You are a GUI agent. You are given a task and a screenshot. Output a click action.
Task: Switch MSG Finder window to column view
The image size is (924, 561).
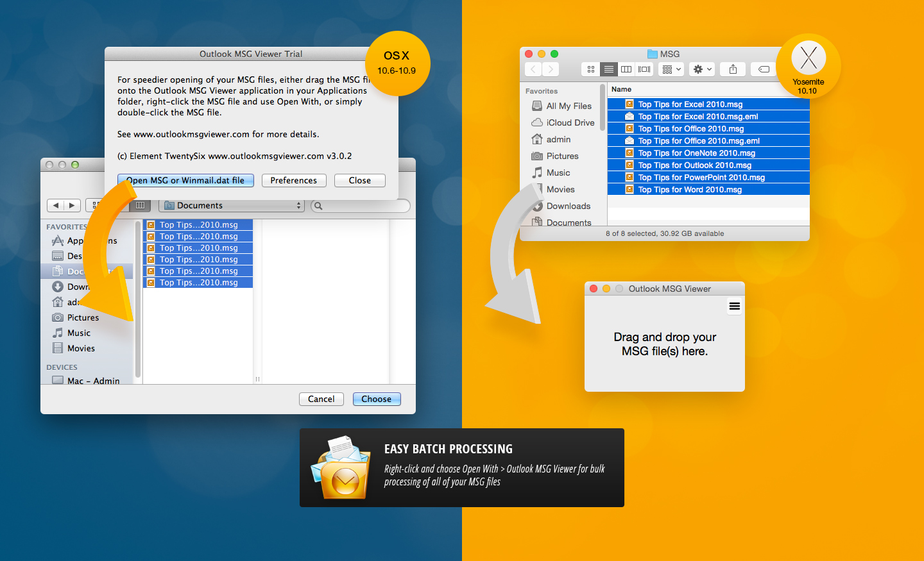(x=626, y=69)
